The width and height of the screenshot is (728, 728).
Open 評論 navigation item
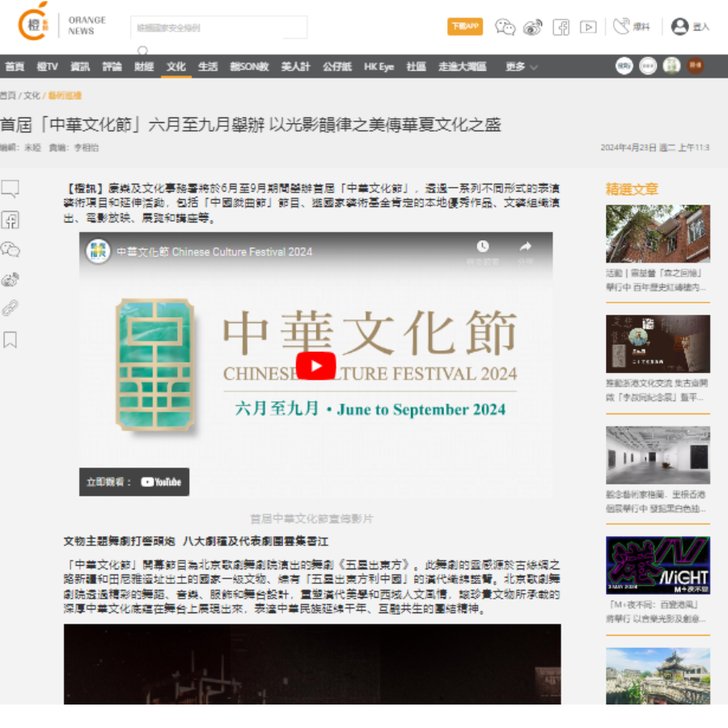click(x=112, y=67)
